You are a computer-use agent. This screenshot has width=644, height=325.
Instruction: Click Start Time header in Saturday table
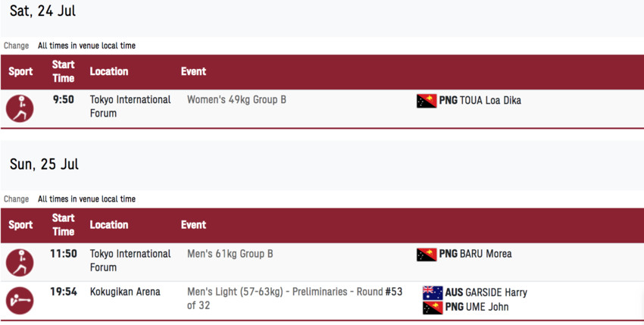pyautogui.click(x=63, y=71)
